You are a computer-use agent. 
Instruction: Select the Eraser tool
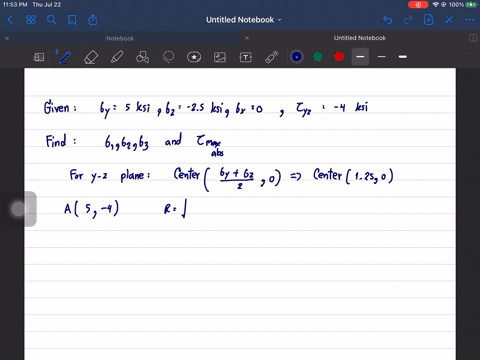click(91, 57)
